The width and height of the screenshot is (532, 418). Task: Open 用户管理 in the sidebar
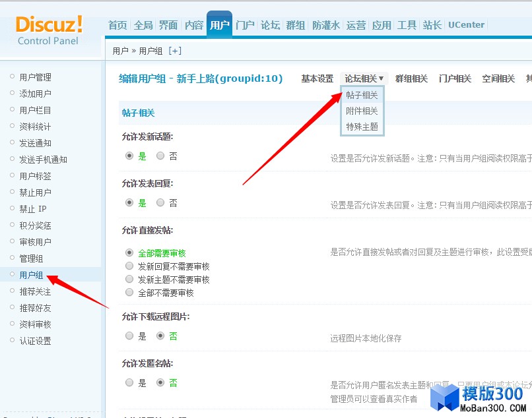pyautogui.click(x=35, y=77)
